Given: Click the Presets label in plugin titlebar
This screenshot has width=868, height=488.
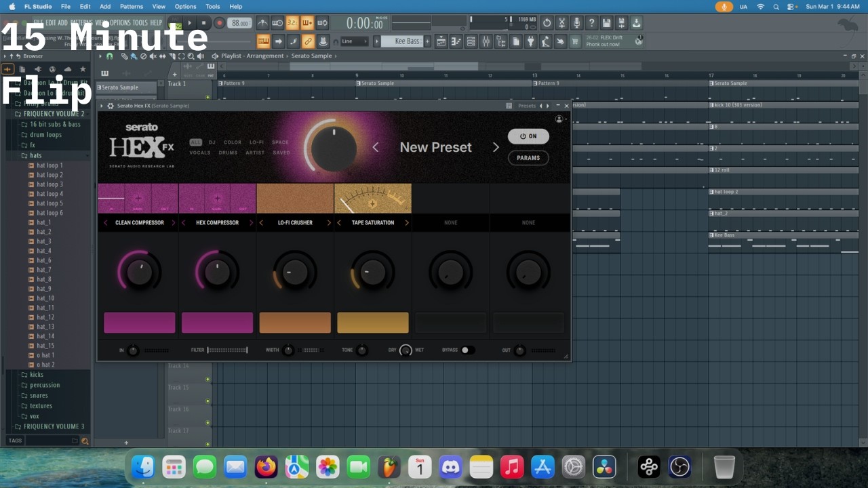Looking at the screenshot, I should [527, 106].
